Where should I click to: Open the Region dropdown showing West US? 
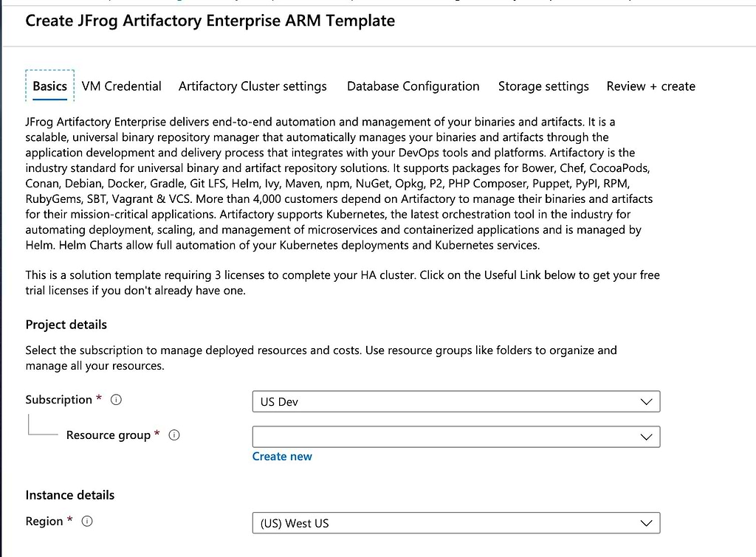(456, 523)
